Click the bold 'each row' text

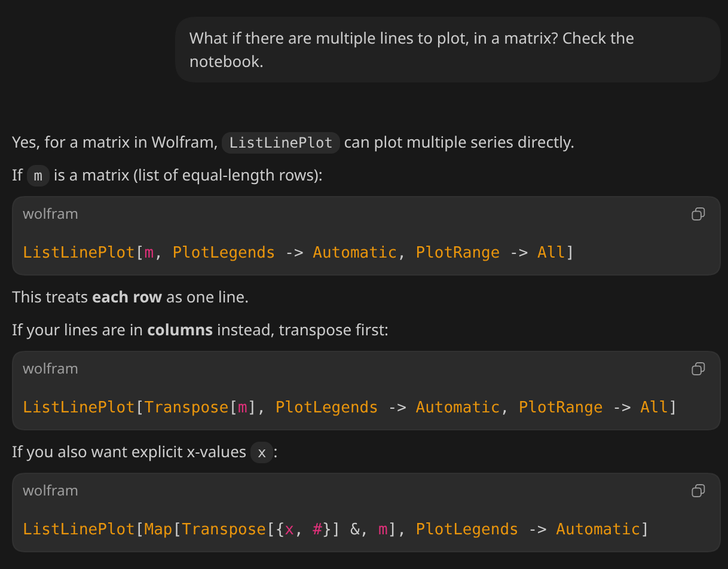coord(127,297)
